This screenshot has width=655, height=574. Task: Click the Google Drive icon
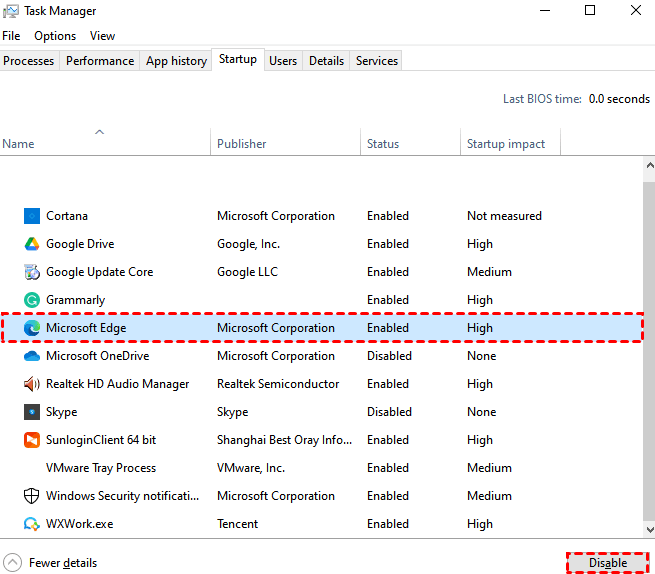(x=31, y=244)
